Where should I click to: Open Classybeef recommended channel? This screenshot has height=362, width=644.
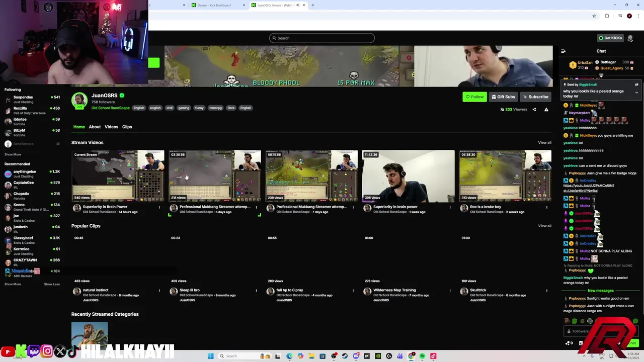(x=32, y=240)
